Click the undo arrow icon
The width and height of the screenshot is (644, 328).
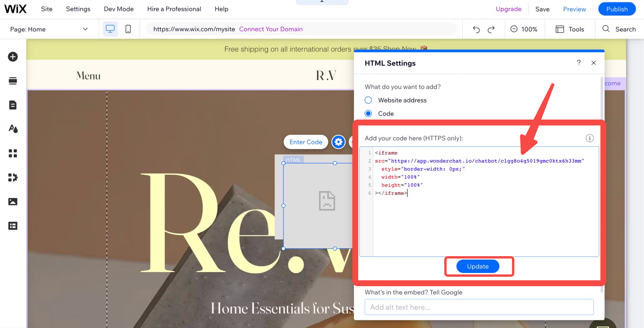[476, 29]
